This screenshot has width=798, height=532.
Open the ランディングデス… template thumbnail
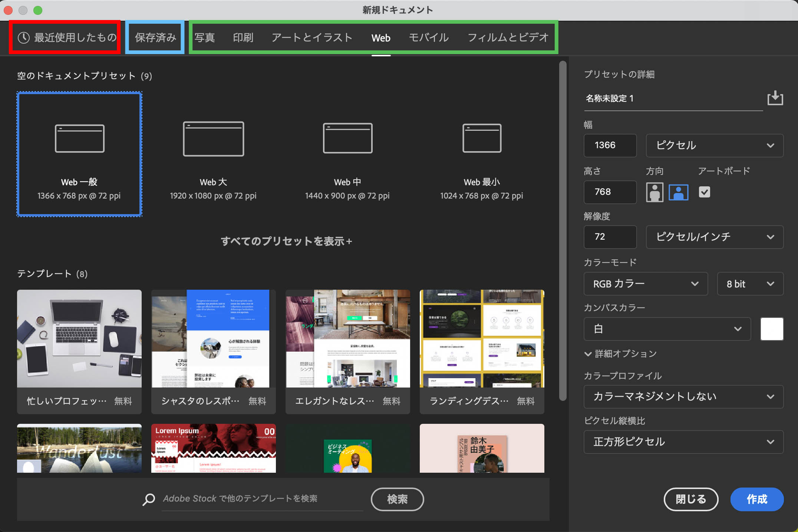[482, 339]
